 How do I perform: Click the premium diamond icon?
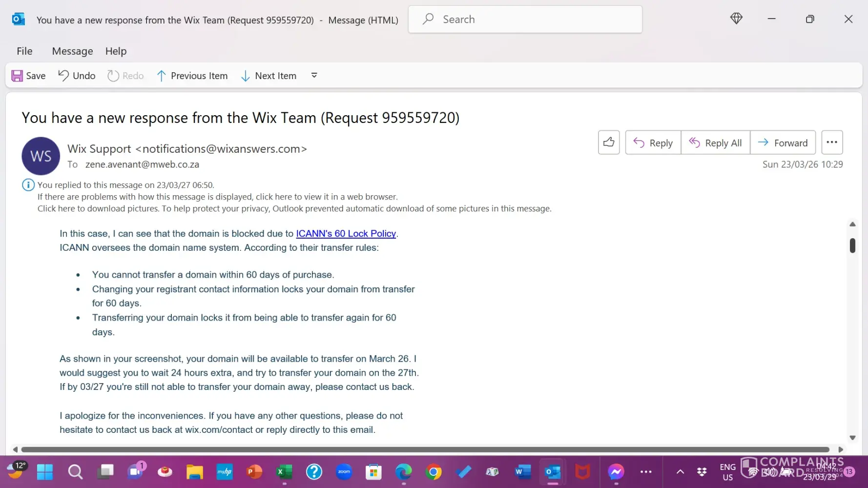[736, 19]
